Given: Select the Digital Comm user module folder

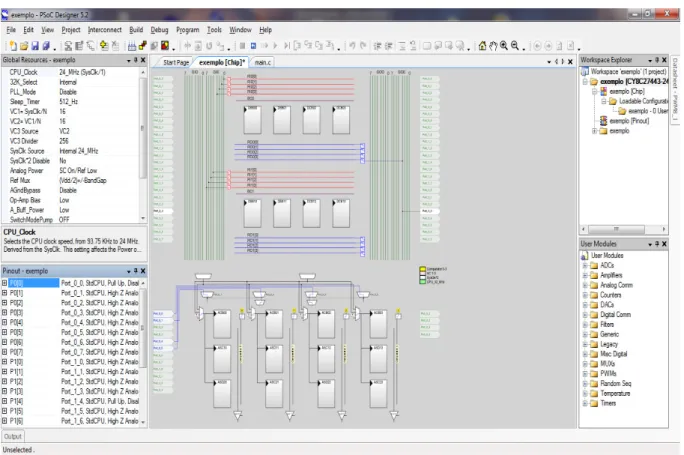Looking at the screenshot, I should [x=615, y=315].
